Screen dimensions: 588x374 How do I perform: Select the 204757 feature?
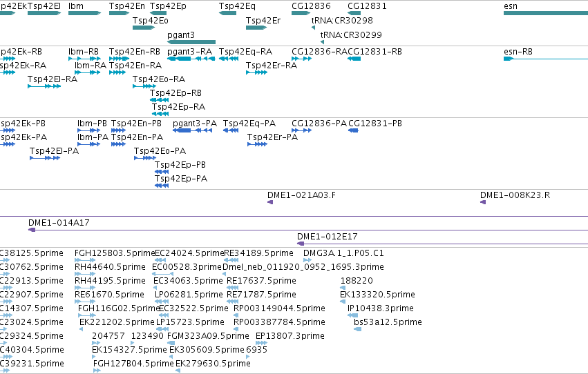coord(96,343)
